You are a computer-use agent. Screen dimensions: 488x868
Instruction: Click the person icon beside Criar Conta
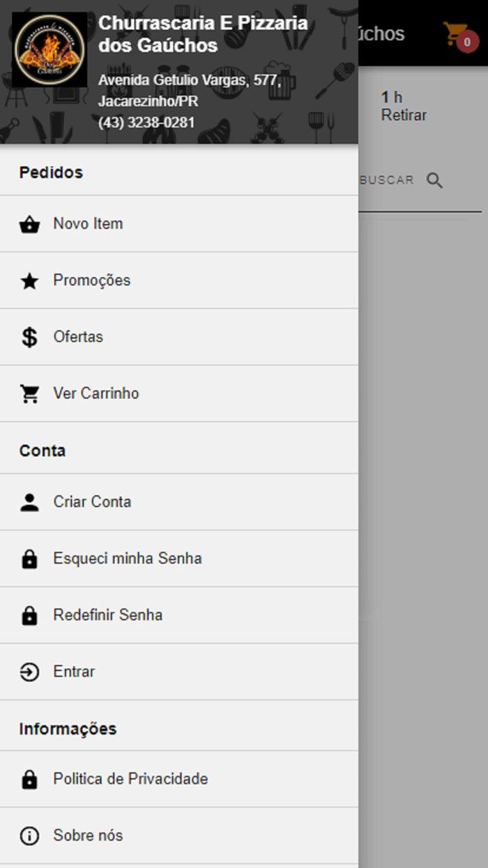pyautogui.click(x=29, y=502)
